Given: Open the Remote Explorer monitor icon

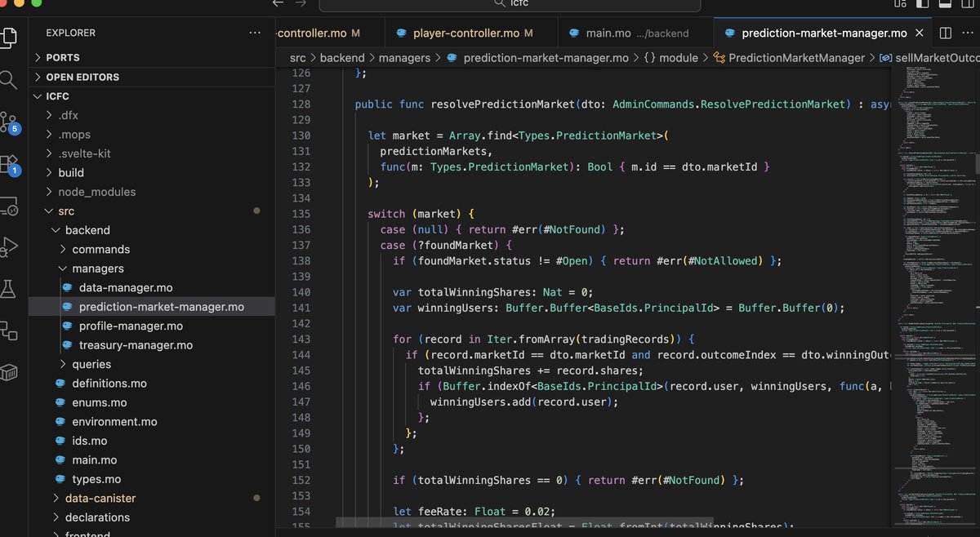Looking at the screenshot, I should 8,206.
